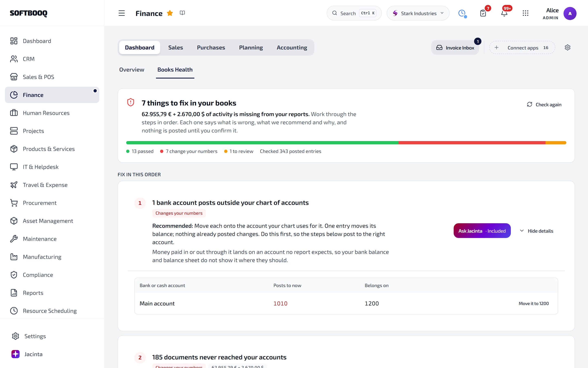588x368 pixels.
Task: Click the SOFTBOOQ logo
Action: (x=28, y=13)
